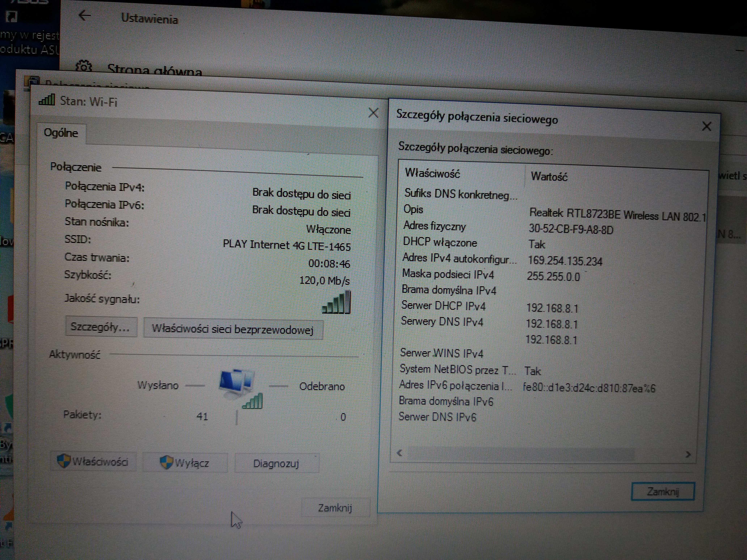Image resolution: width=747 pixels, height=560 pixels.
Task: Open Właściwości sieci bezprzewodowej
Action: click(233, 329)
